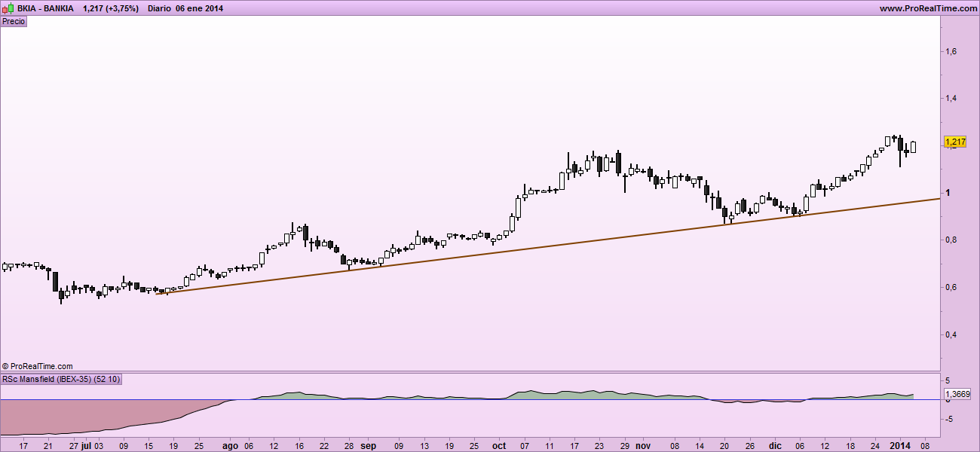Click the 0,6 price axis label
980x452 pixels.
[951, 287]
